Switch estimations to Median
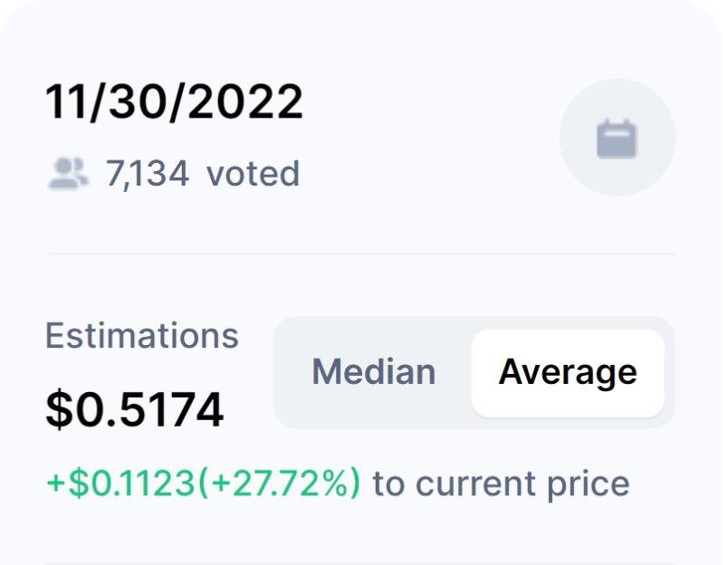Image resolution: width=728 pixels, height=565 pixels. click(x=373, y=372)
